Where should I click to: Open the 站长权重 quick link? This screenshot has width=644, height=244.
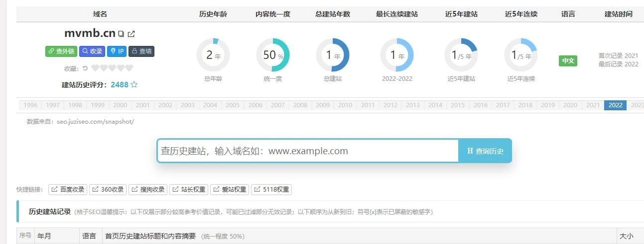pyautogui.click(x=189, y=190)
